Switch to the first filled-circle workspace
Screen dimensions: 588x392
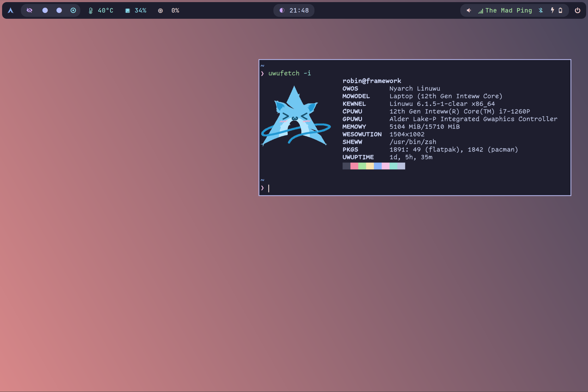tap(45, 10)
